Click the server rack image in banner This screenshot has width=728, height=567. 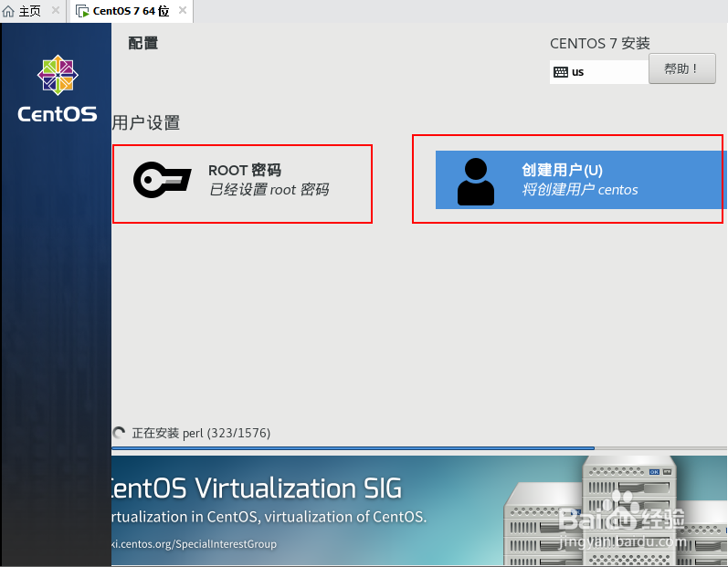(x=615, y=510)
